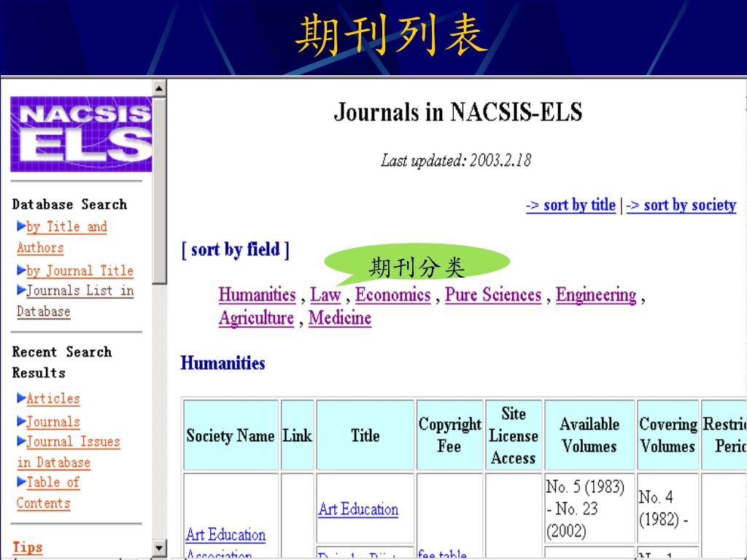Jump to Medicine field
The width and height of the screenshot is (747, 560).
340,318
